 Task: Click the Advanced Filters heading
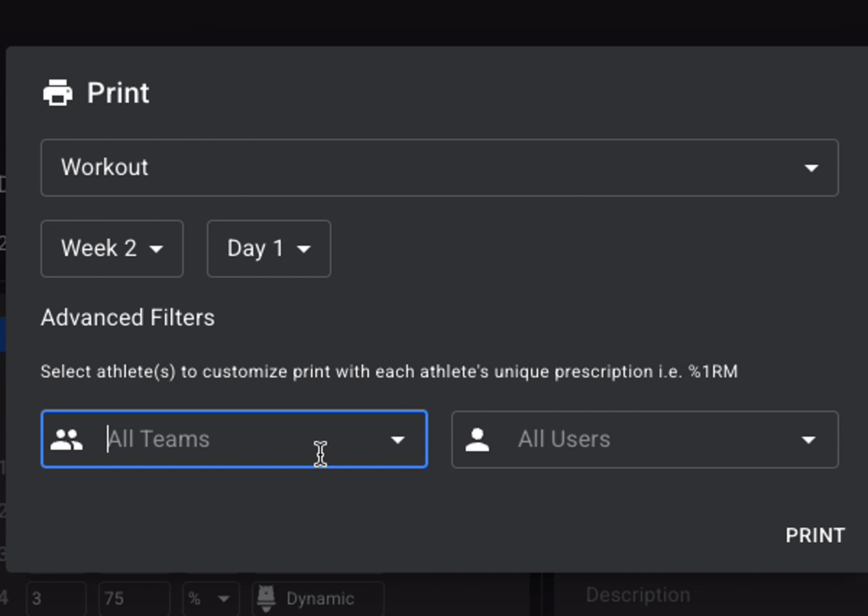(128, 318)
